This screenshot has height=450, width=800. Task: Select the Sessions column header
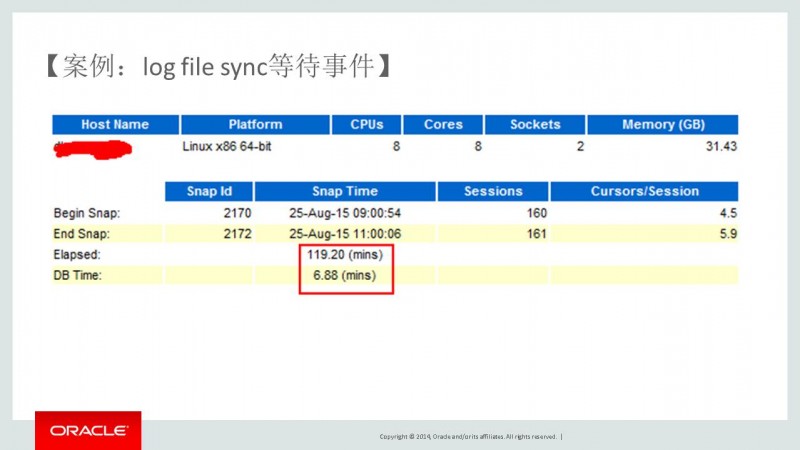coord(493,191)
